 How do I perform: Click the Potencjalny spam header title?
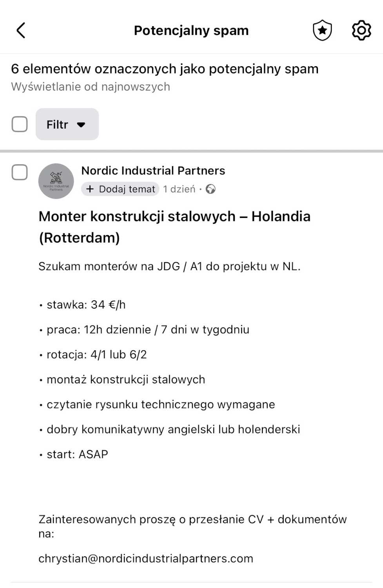pos(191,30)
